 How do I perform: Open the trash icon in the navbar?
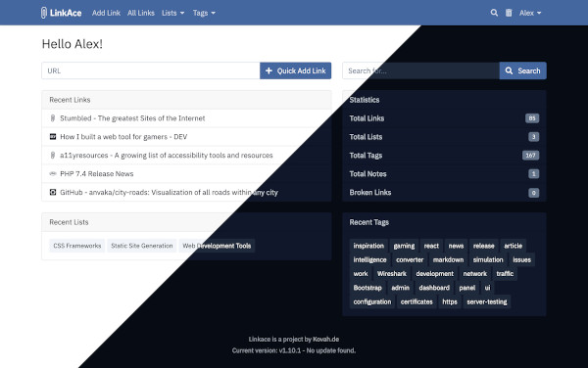coord(509,13)
